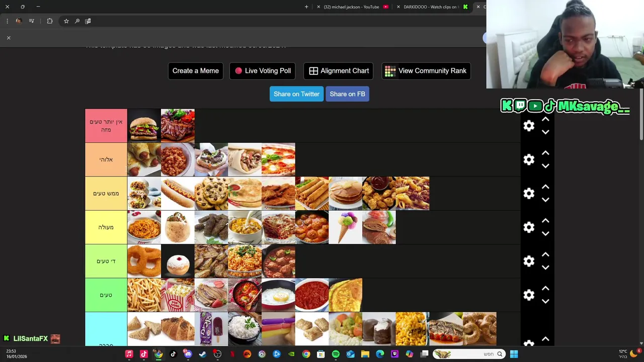Viewport: 644px width, 362px height.
Task: Bookmark this page with the star icon
Action: (66, 21)
